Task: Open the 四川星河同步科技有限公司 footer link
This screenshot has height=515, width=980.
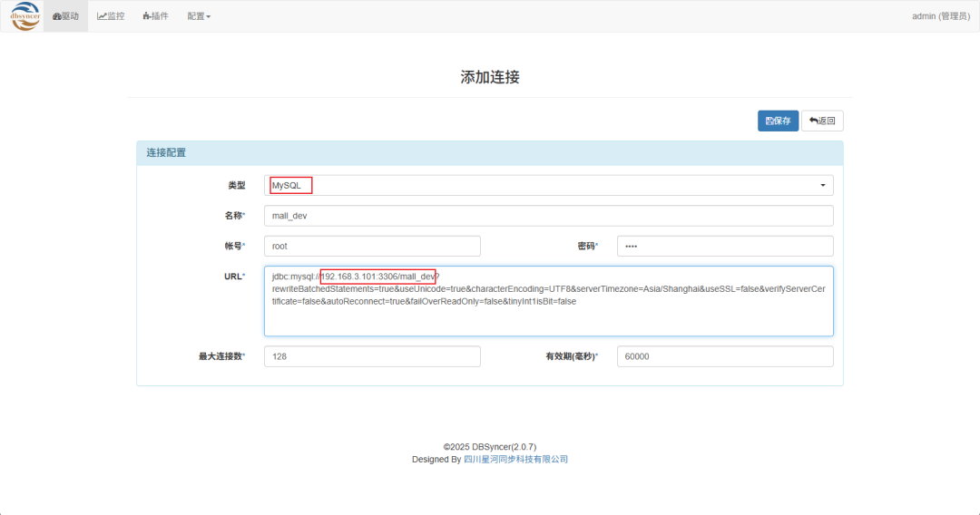Action: [x=515, y=460]
